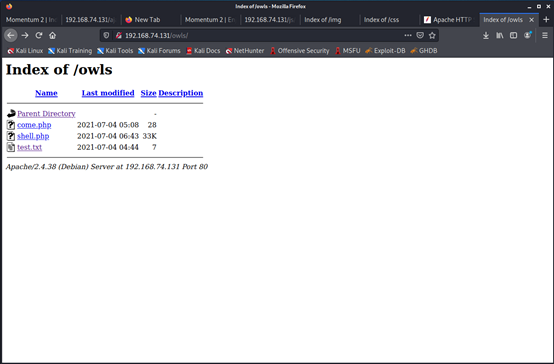Screen dimensions: 554x364
Task: Sort listing by Name
Action: (x=46, y=93)
